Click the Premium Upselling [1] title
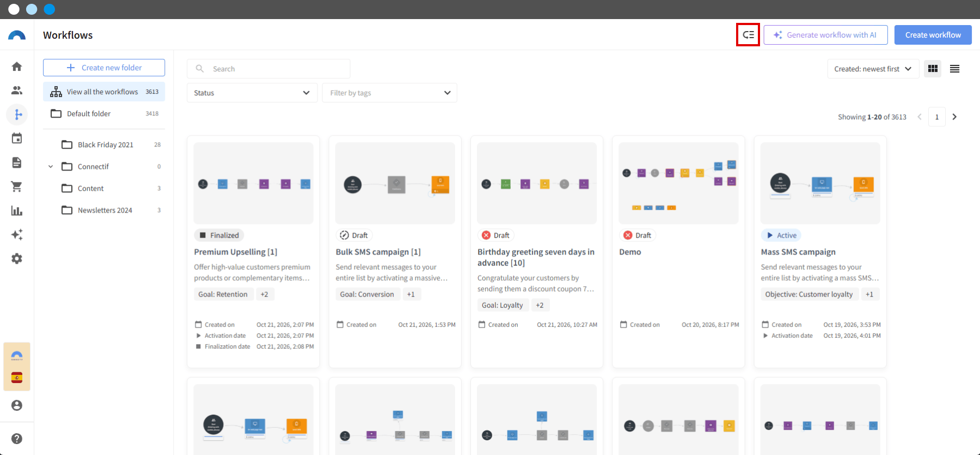This screenshot has height=455, width=980. coord(236,252)
